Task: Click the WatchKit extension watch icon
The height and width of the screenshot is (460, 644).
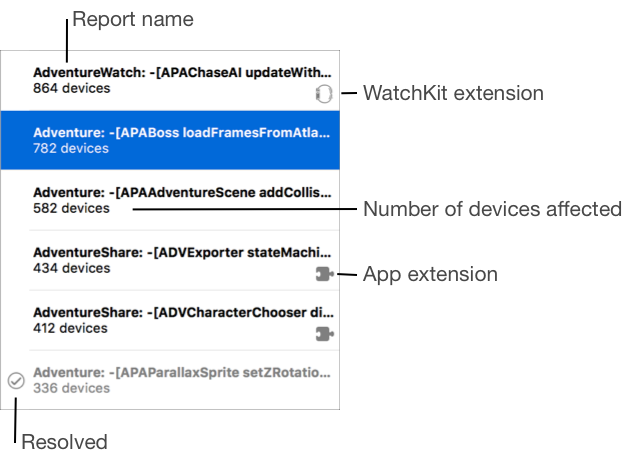Action: tap(324, 94)
